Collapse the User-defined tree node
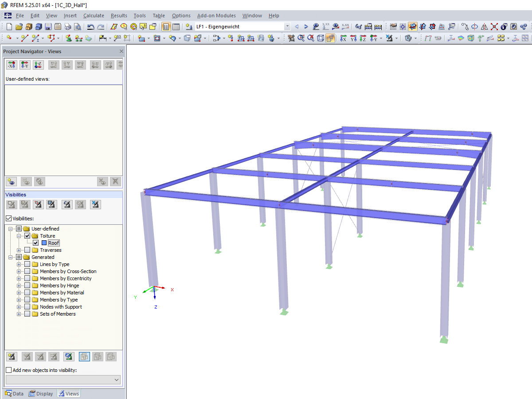The height and width of the screenshot is (399, 532). pos(11,229)
